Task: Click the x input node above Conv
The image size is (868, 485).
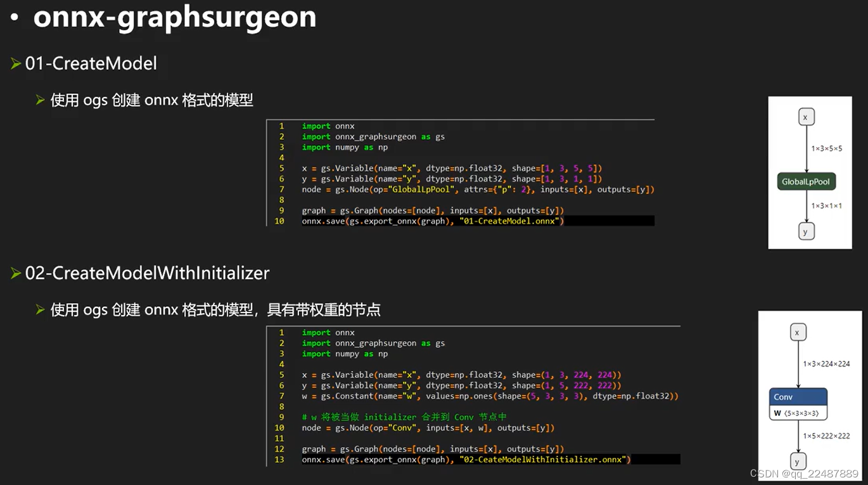Action: click(798, 332)
